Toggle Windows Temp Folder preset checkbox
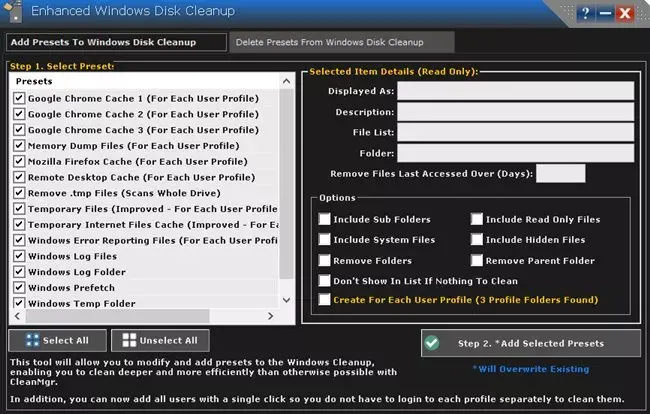 tap(19, 303)
